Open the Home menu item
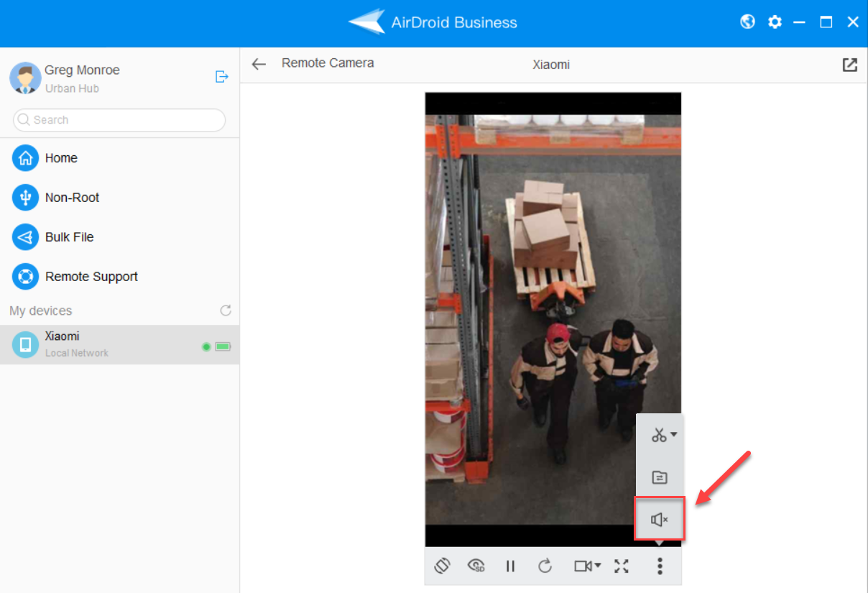The height and width of the screenshot is (593, 868). [61, 158]
